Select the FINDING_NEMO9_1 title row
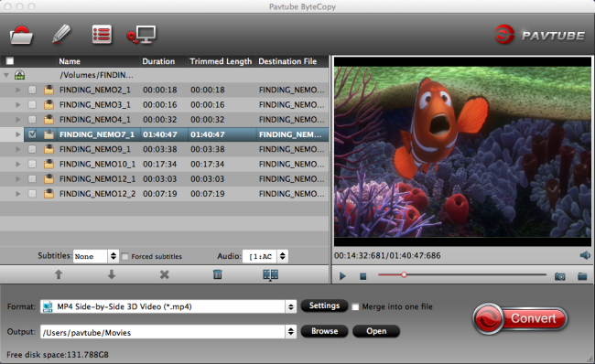The height and width of the screenshot is (364, 595). click(x=164, y=149)
